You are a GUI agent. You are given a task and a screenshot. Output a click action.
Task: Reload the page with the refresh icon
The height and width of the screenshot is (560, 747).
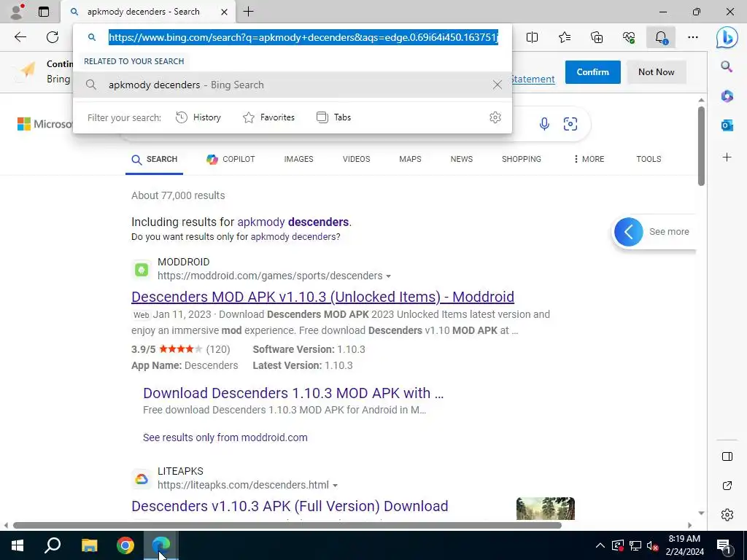pos(53,37)
